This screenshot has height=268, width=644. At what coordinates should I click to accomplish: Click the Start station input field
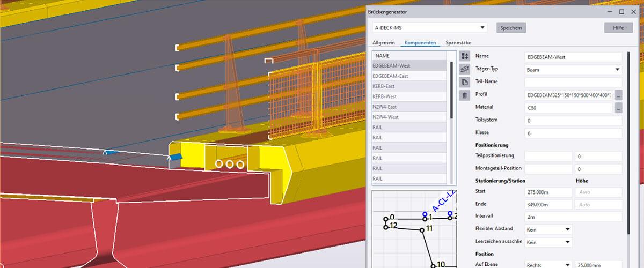[x=548, y=192]
